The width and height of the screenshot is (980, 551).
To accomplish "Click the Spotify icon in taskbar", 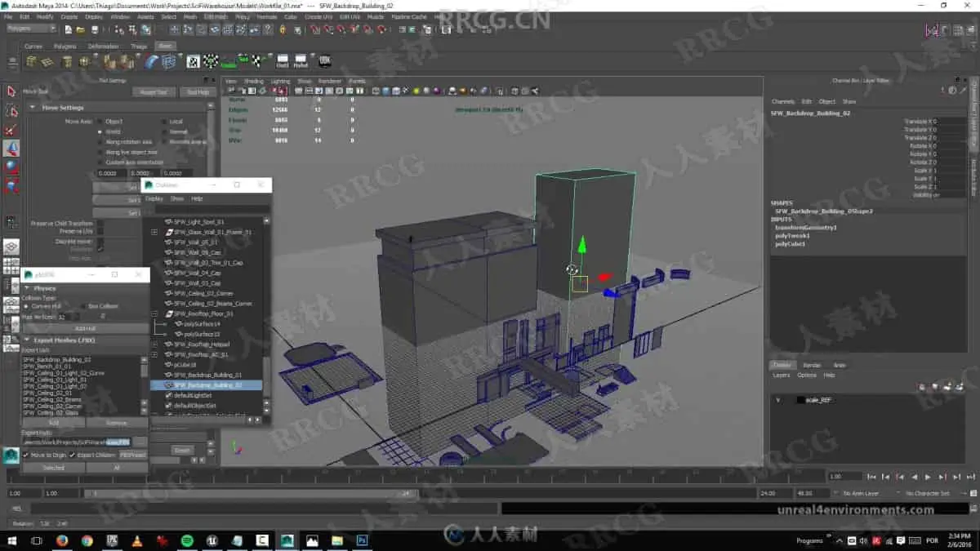I will [x=186, y=540].
